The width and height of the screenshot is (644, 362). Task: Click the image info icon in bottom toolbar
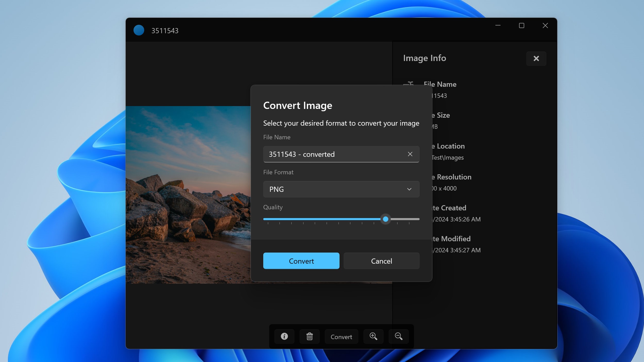coord(284,336)
